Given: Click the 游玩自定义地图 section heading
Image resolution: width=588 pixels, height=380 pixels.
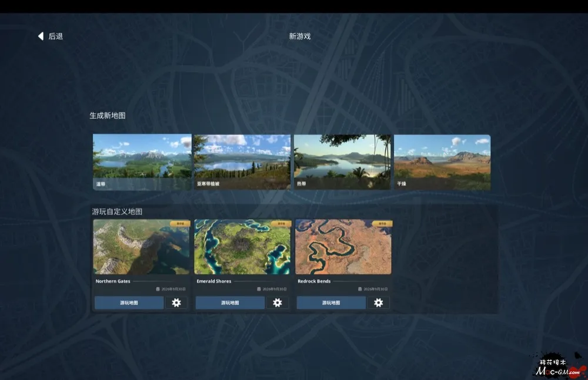Looking at the screenshot, I should pyautogui.click(x=117, y=212).
